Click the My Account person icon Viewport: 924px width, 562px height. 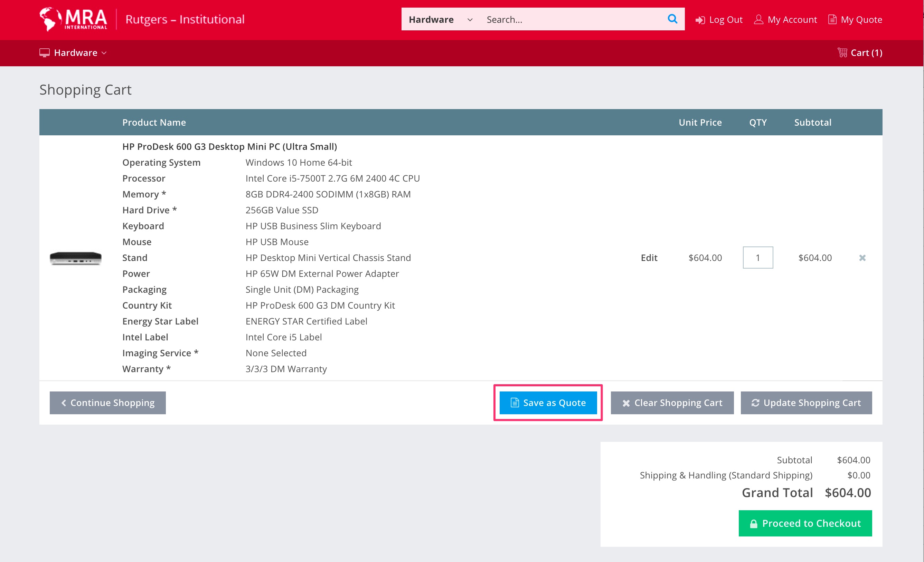point(758,19)
